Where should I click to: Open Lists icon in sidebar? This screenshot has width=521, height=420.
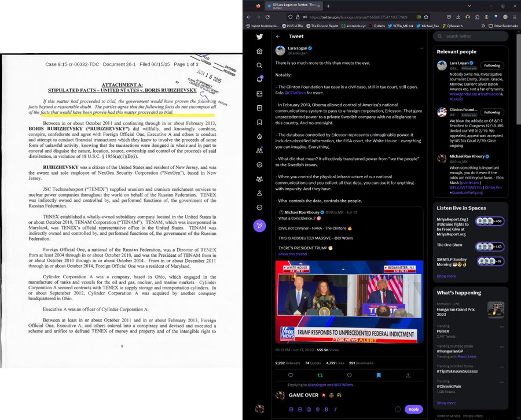point(259,108)
